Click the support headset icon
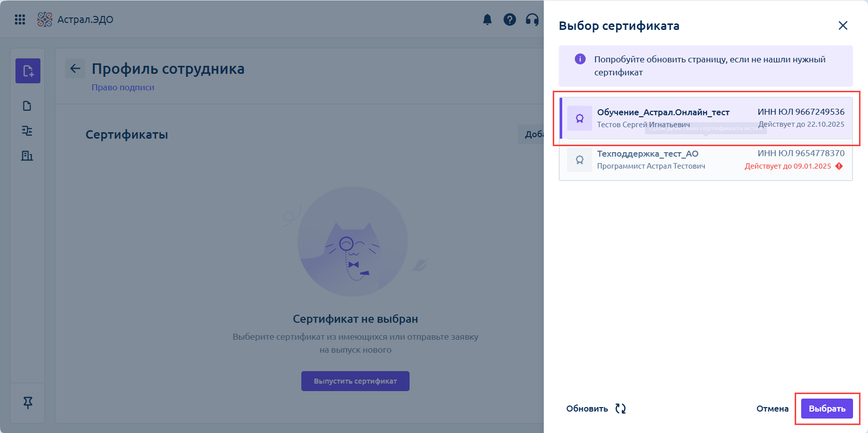Image resolution: width=868 pixels, height=433 pixels. (x=532, y=19)
